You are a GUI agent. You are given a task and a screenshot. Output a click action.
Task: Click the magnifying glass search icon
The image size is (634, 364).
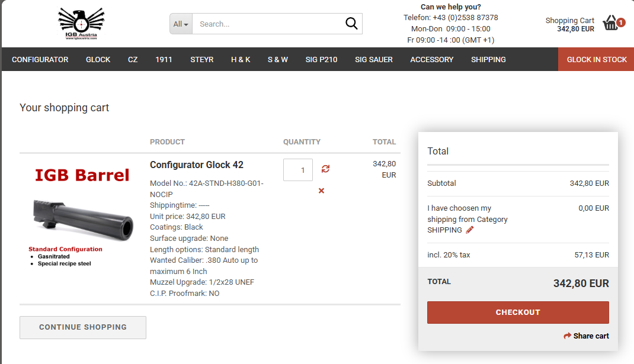coord(351,24)
